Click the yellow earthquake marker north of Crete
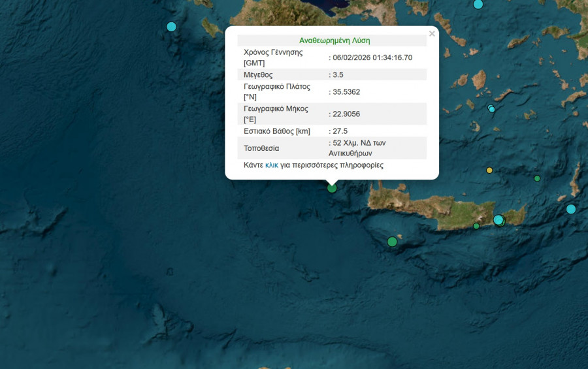This screenshot has height=369, width=588. click(489, 170)
